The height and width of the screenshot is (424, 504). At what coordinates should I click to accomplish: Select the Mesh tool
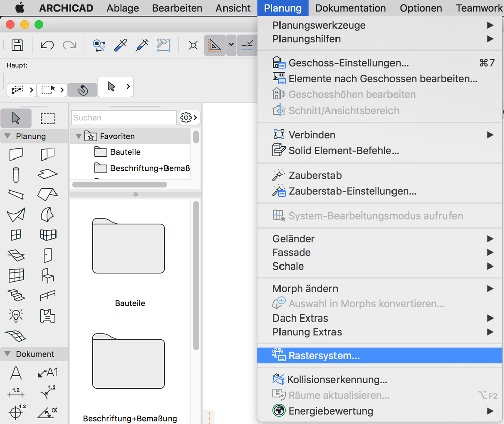coord(15,336)
